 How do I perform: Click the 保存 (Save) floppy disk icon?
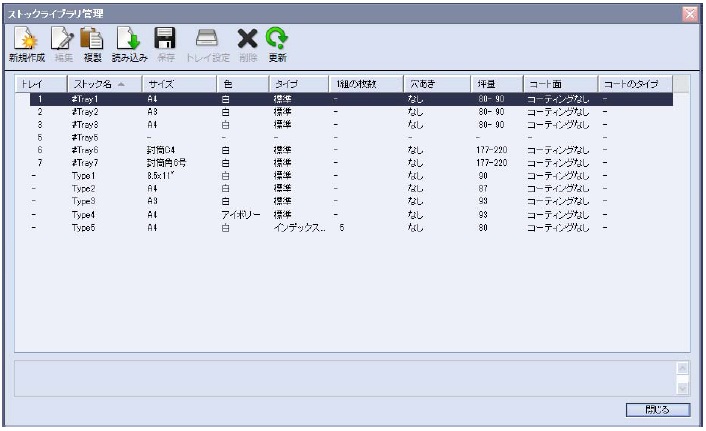164,39
